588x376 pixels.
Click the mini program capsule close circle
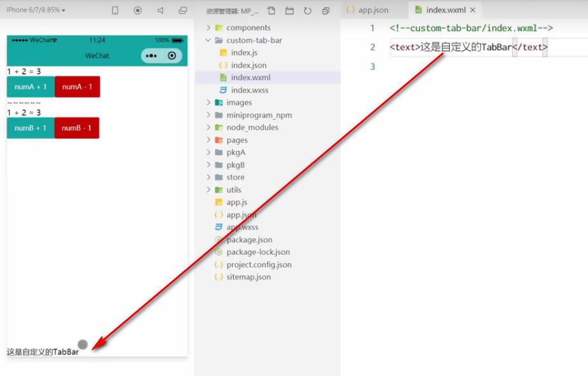(x=172, y=56)
